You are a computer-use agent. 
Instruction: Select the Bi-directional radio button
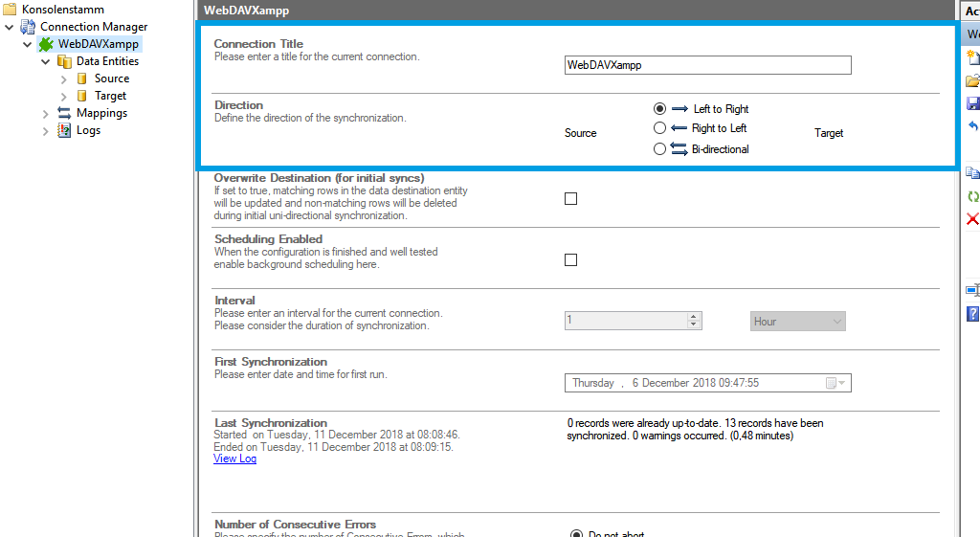659,149
